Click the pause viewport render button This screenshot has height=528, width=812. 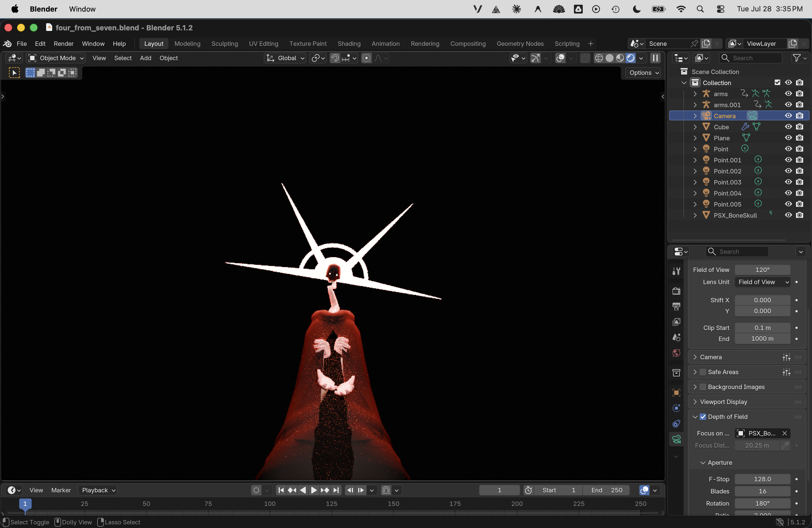[x=655, y=58]
